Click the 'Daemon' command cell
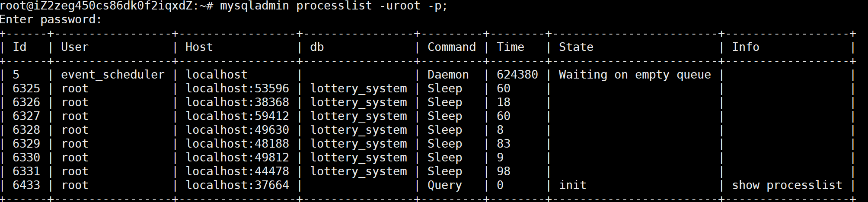This screenshot has width=868, height=202. click(x=448, y=75)
